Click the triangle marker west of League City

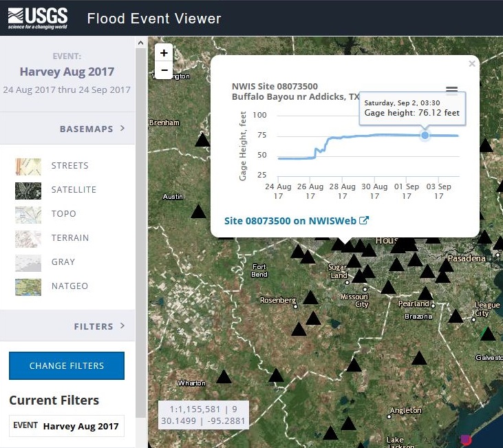click(x=456, y=316)
